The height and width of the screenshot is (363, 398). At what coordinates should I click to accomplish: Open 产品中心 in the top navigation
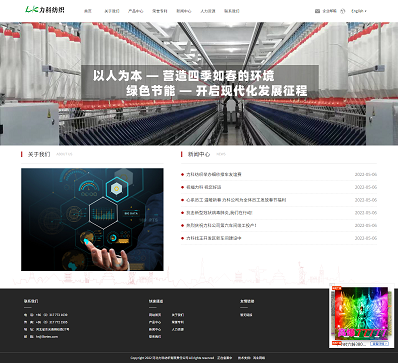tap(136, 11)
